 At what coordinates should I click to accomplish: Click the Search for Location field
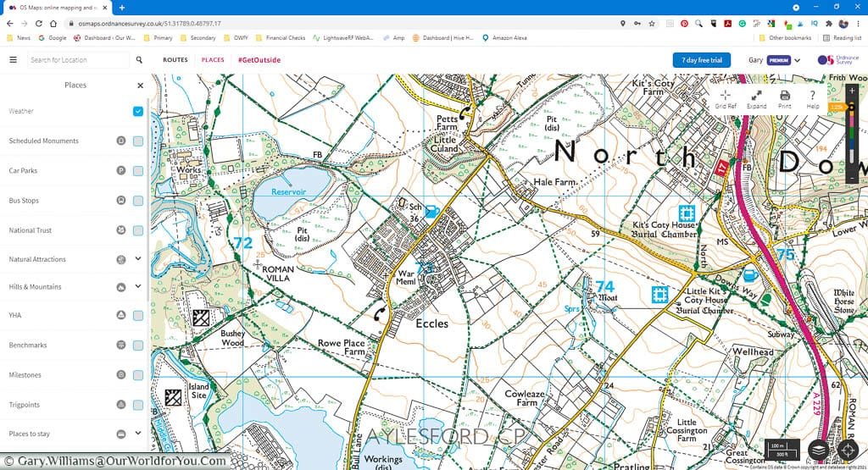pyautogui.click(x=79, y=60)
